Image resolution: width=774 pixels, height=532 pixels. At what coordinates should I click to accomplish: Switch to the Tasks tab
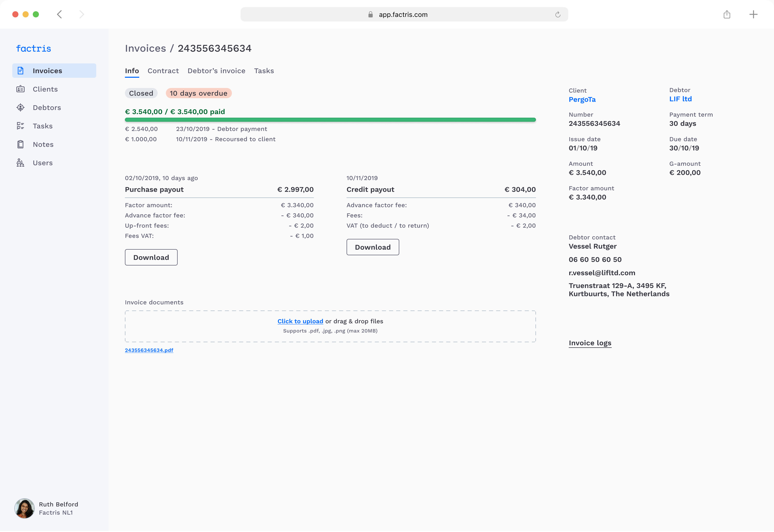pos(264,71)
